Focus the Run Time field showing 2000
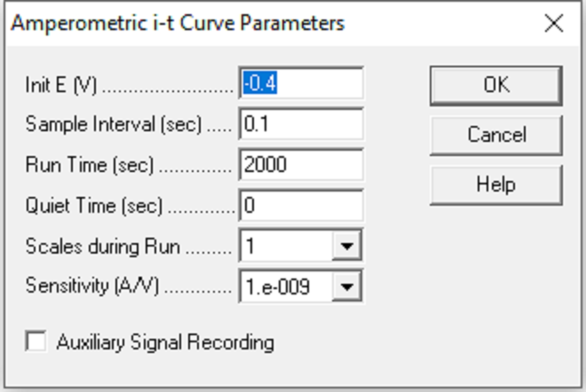586x392 pixels. click(301, 165)
